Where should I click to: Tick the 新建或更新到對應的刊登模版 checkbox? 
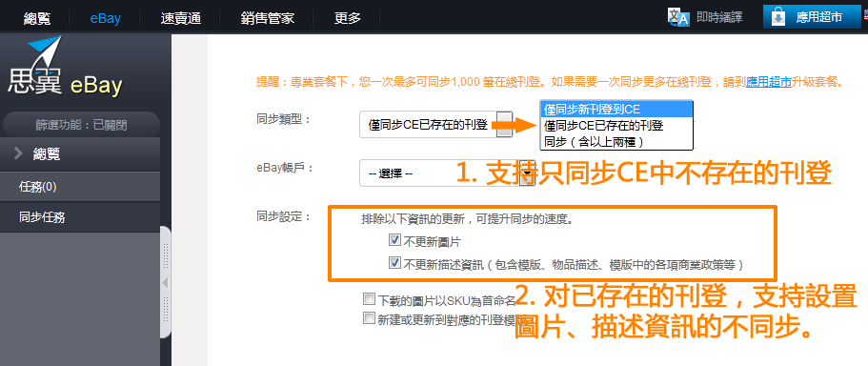click(x=369, y=318)
